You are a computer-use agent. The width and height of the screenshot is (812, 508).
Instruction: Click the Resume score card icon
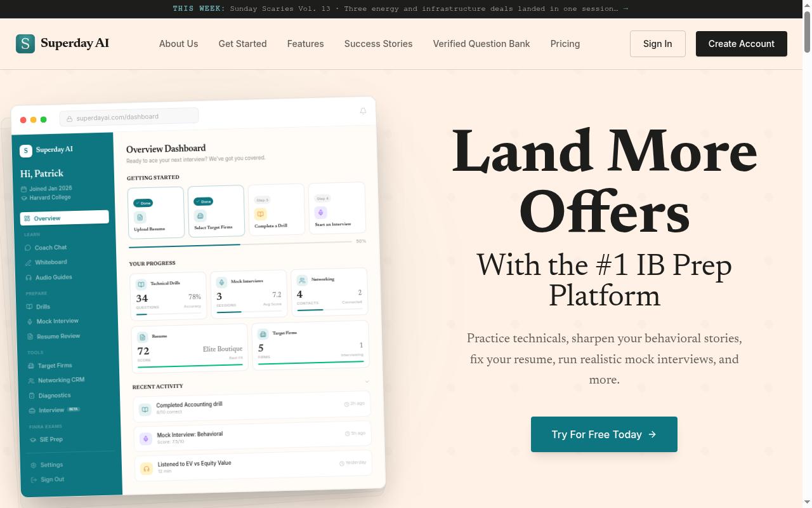pyautogui.click(x=143, y=337)
